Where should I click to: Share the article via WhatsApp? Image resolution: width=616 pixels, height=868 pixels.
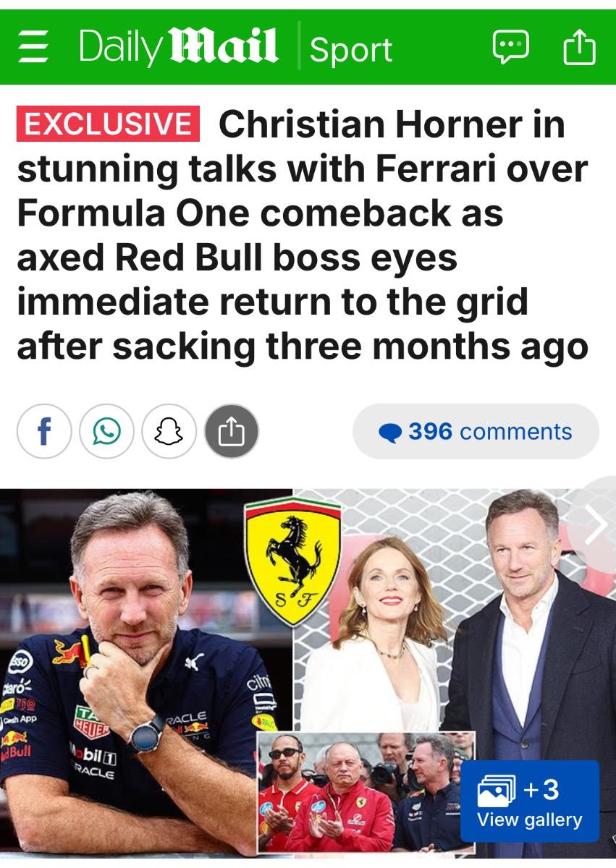click(107, 432)
